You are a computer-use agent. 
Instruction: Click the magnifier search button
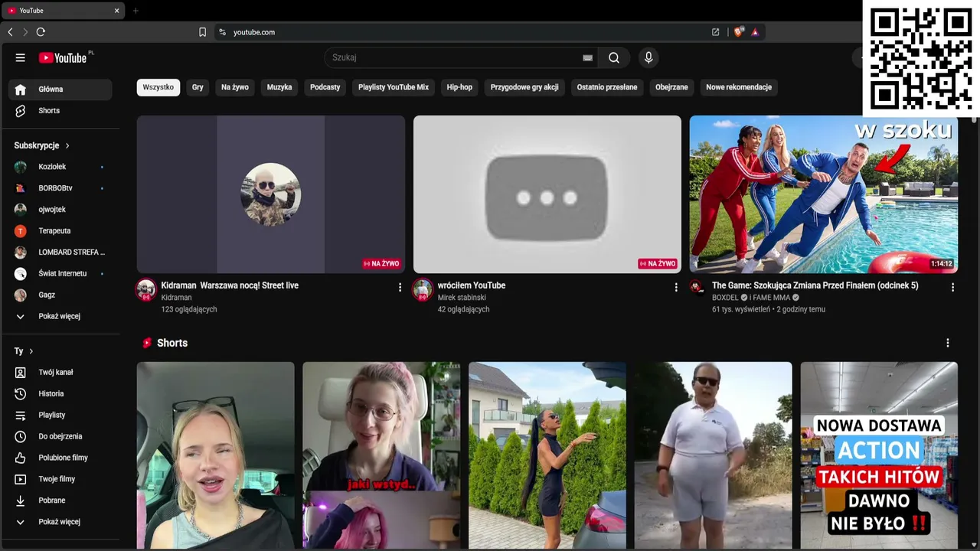tap(614, 57)
